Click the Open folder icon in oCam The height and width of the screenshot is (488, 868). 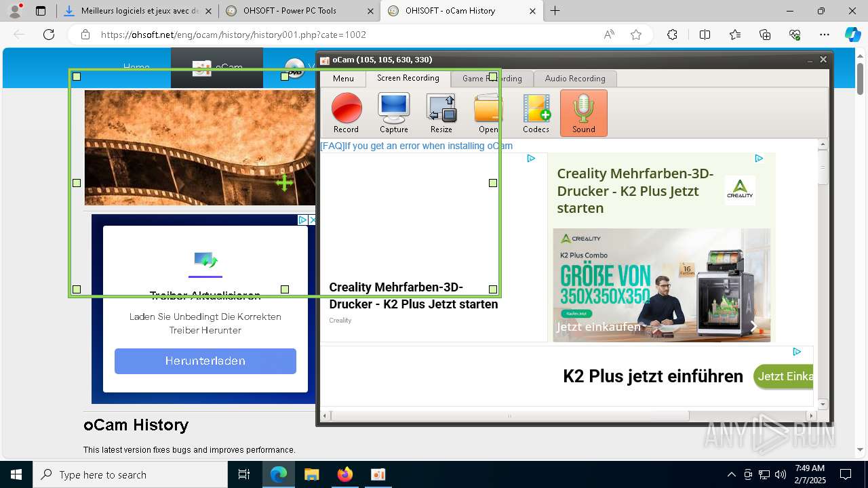point(488,113)
